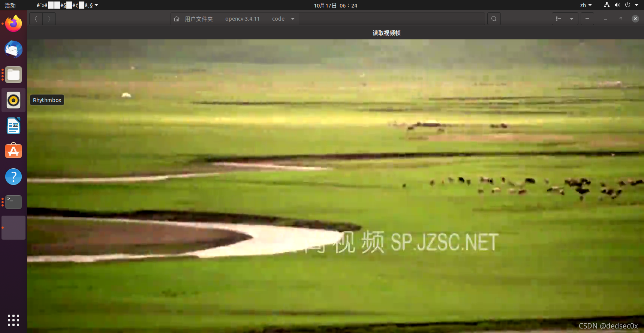Open the Terminal from dock

(13, 202)
